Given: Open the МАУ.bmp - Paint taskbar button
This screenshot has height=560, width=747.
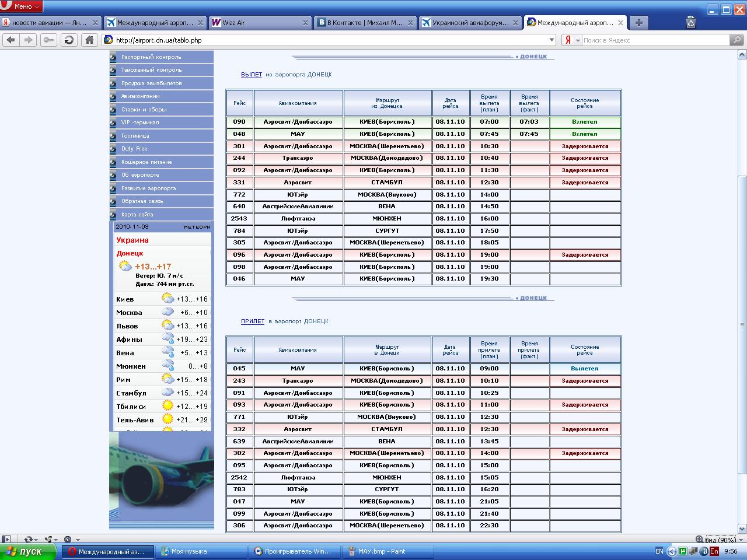Looking at the screenshot, I should [x=388, y=551].
